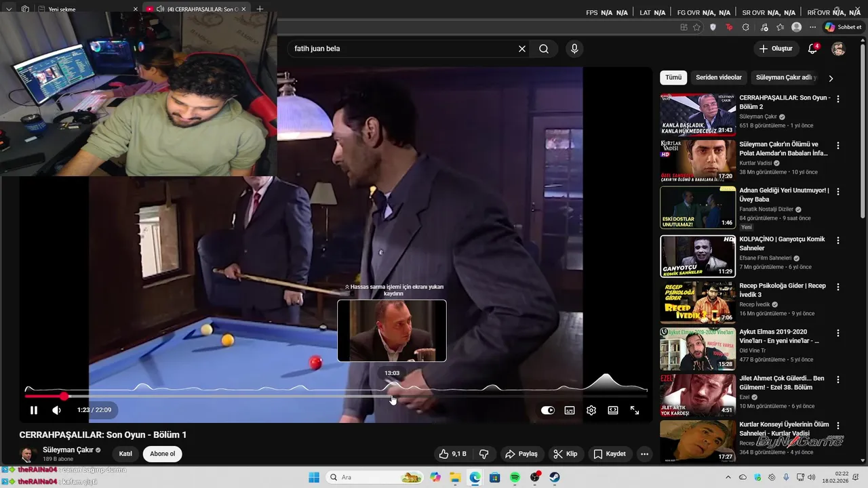Open Edge settings and more menu
868x488 pixels.
(812, 27)
